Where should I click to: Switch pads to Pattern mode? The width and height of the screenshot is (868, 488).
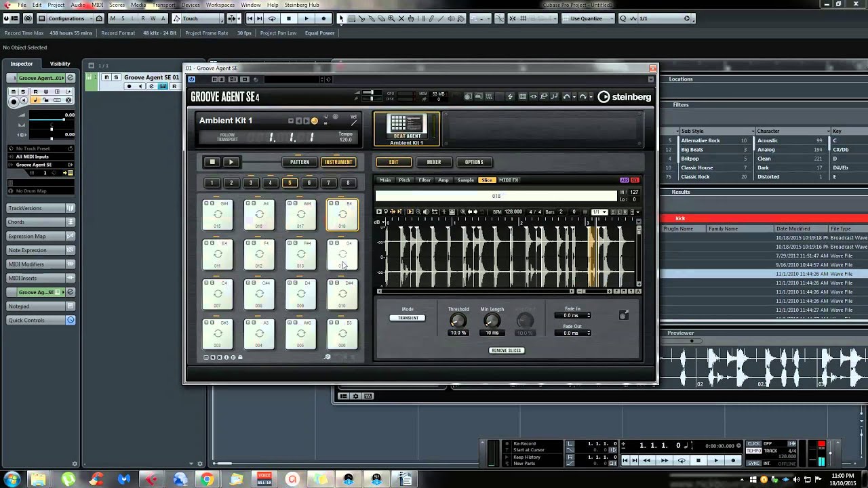(300, 162)
